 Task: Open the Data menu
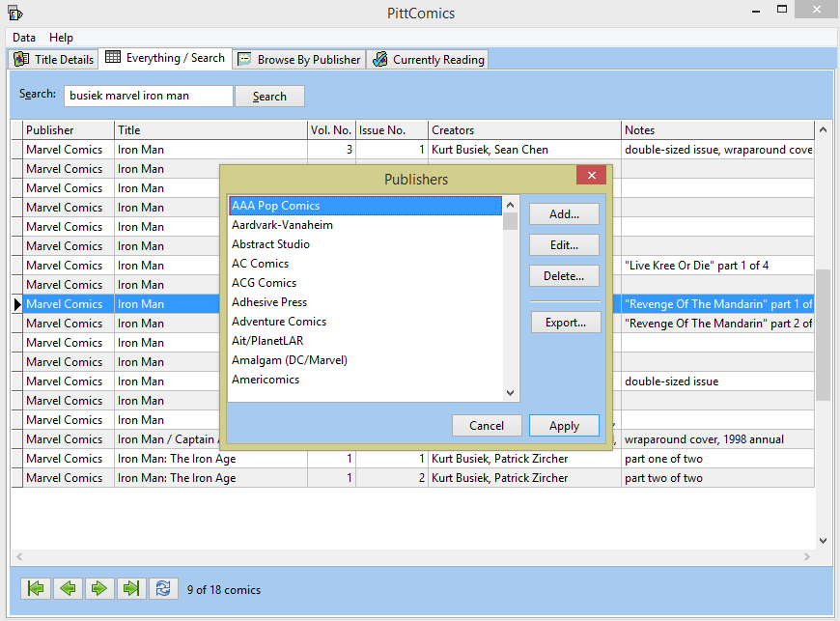[24, 38]
